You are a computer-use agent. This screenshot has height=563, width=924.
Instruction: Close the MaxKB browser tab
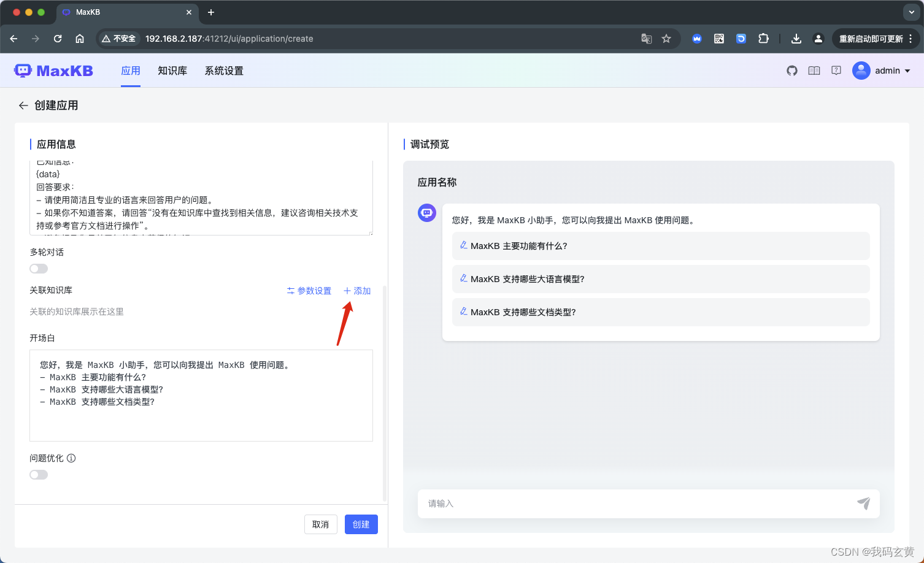[188, 12]
